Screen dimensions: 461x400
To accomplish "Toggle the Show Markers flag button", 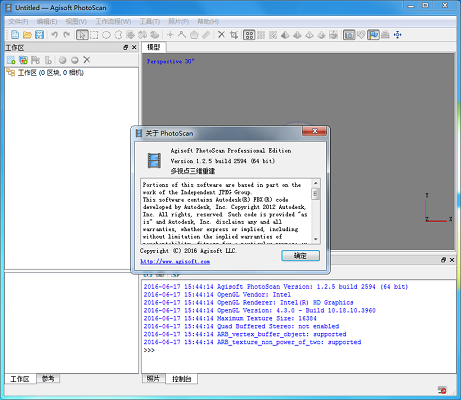I will [x=373, y=35].
